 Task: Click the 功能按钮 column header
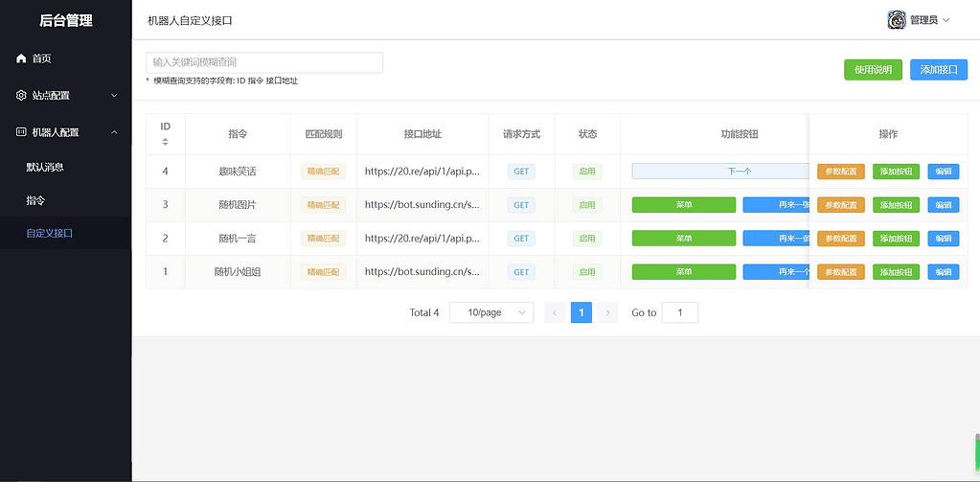click(x=740, y=134)
